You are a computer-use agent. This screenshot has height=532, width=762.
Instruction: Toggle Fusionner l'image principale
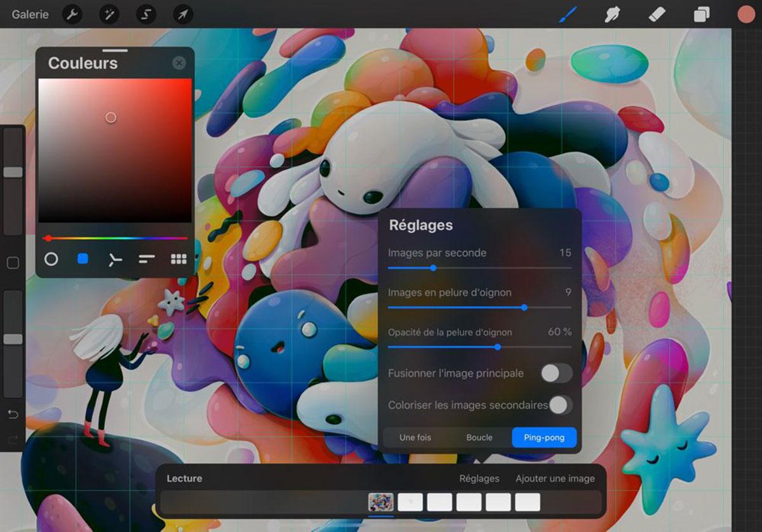pos(556,373)
